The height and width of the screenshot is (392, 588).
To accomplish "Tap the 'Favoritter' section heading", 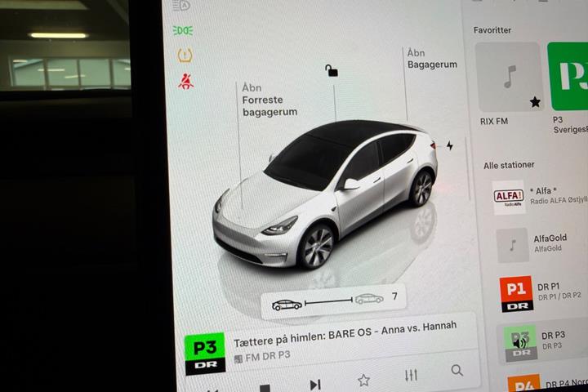I will pyautogui.click(x=492, y=30).
